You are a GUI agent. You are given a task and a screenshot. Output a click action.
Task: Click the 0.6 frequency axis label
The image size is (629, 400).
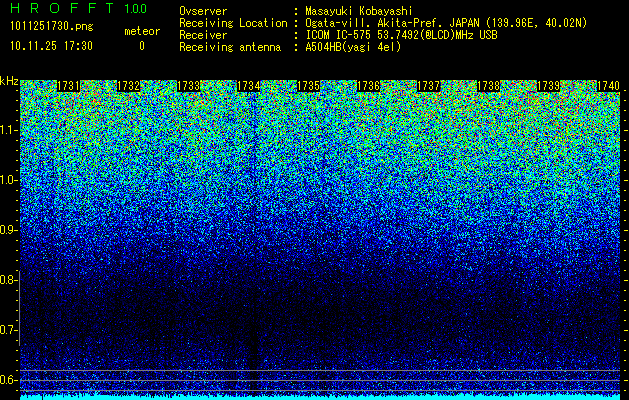(8, 380)
